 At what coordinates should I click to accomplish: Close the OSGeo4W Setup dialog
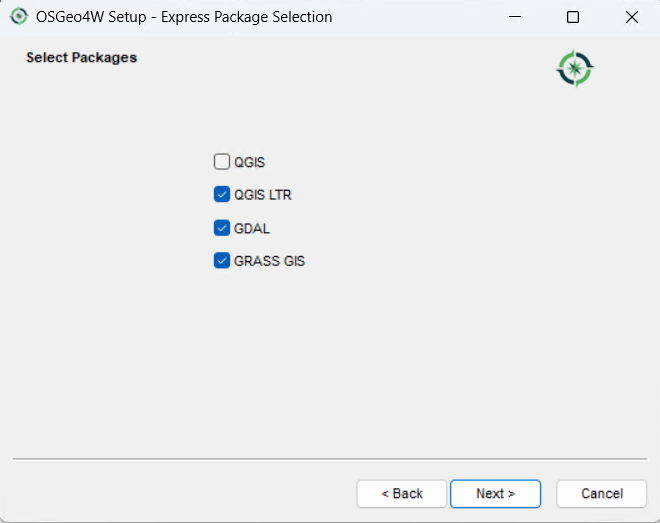[x=631, y=17]
